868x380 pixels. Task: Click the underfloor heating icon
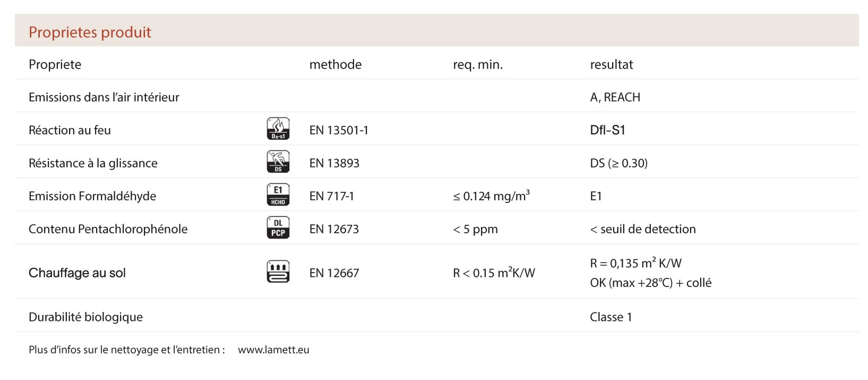pos(278,272)
